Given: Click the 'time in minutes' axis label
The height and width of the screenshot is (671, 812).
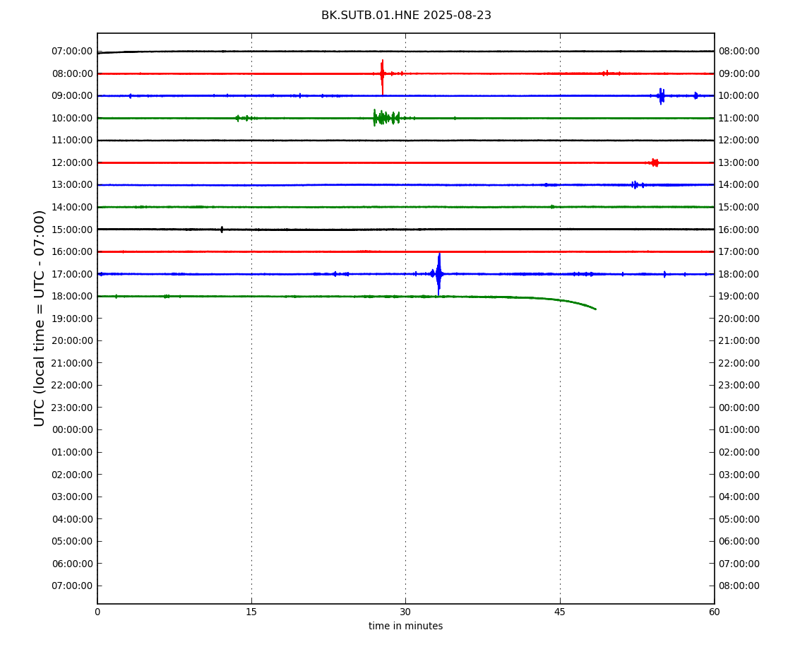Looking at the screenshot, I should 405,626.
